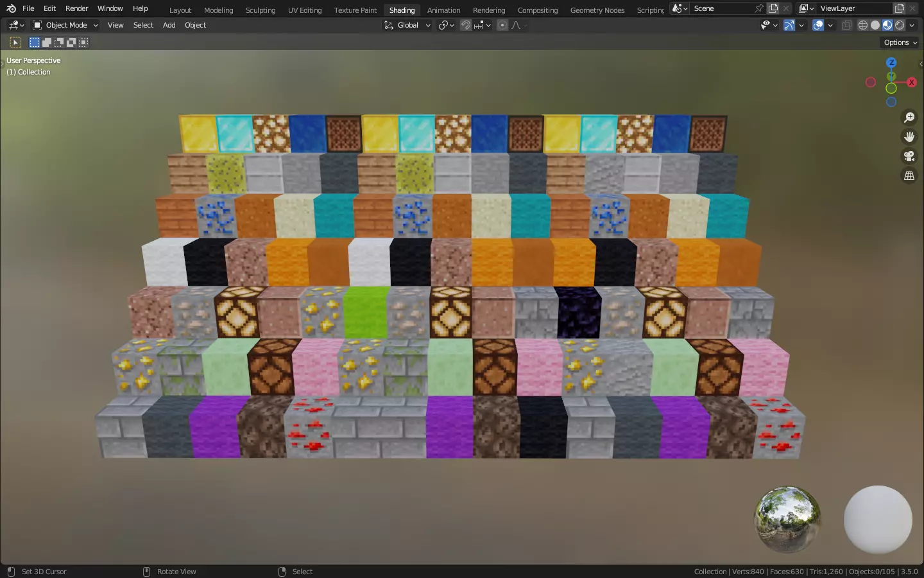The image size is (924, 578).
Task: Toggle viewport overlays display
Action: click(818, 25)
